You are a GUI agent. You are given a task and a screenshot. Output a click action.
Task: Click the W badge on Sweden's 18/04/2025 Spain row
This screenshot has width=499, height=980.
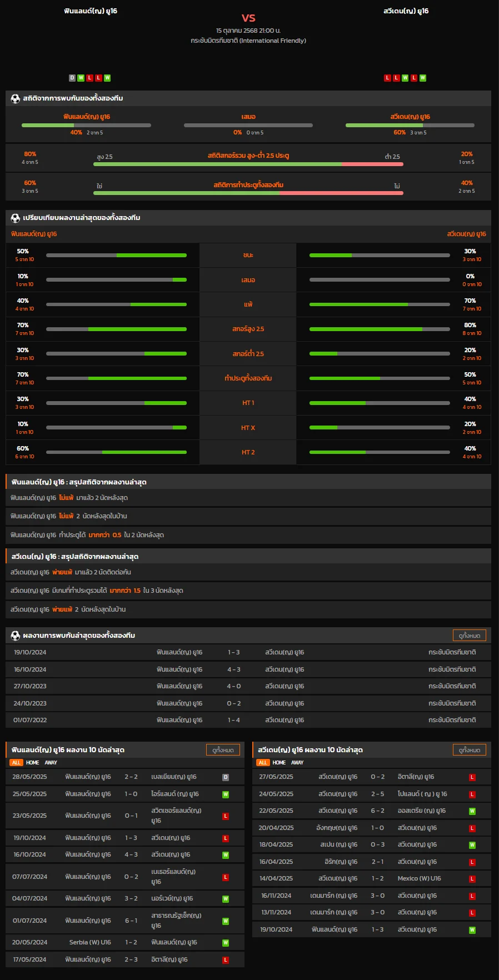click(x=472, y=845)
